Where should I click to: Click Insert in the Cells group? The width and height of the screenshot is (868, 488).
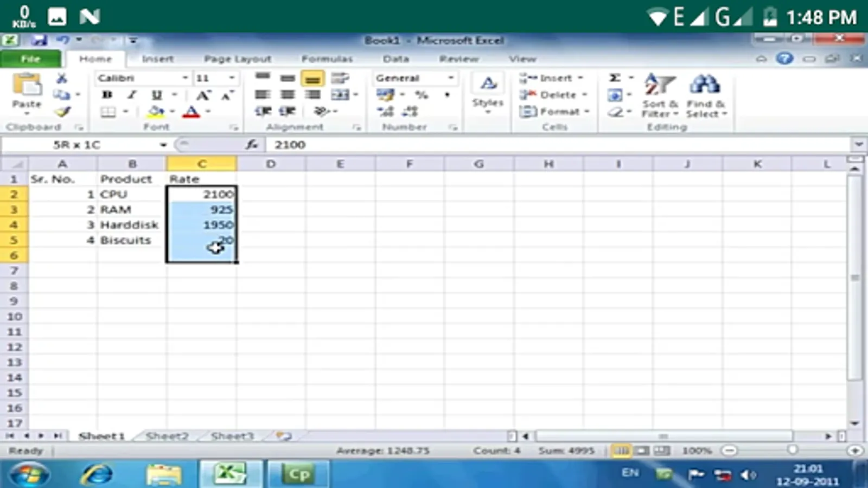(x=551, y=78)
